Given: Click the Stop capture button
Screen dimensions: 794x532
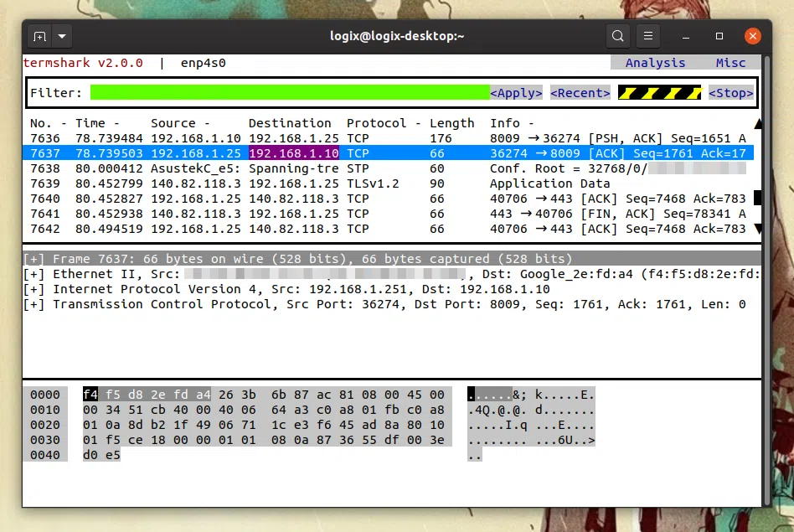Looking at the screenshot, I should point(730,93).
